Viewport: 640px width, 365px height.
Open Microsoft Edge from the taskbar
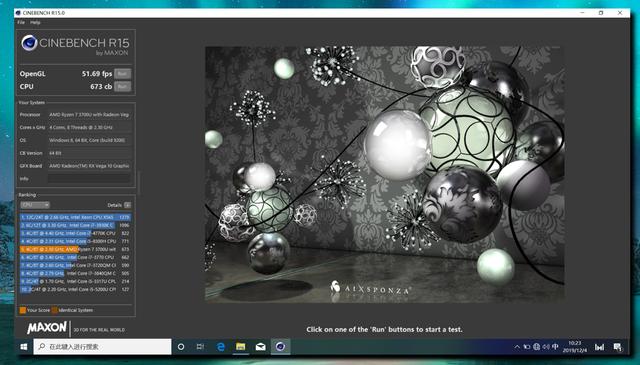[221, 347]
